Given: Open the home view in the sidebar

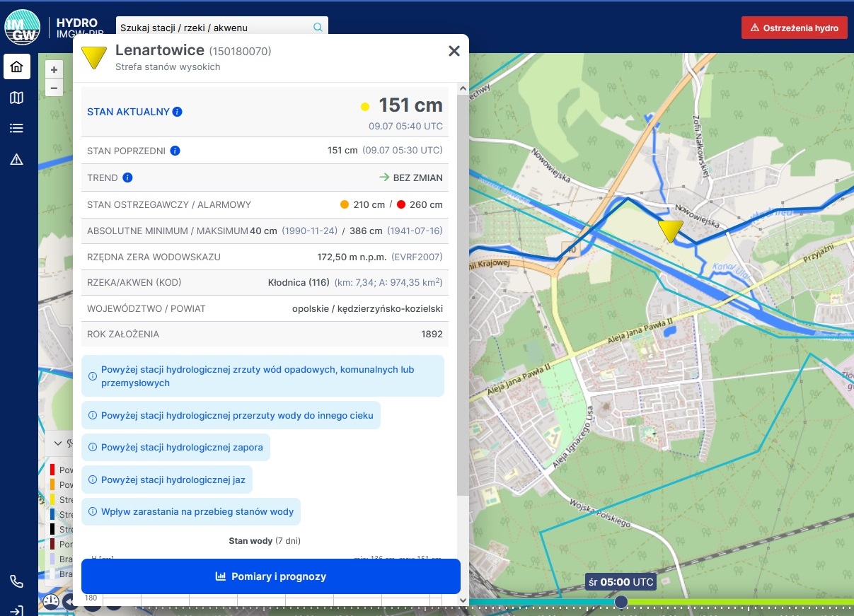Looking at the screenshot, I should pyautogui.click(x=17, y=67).
